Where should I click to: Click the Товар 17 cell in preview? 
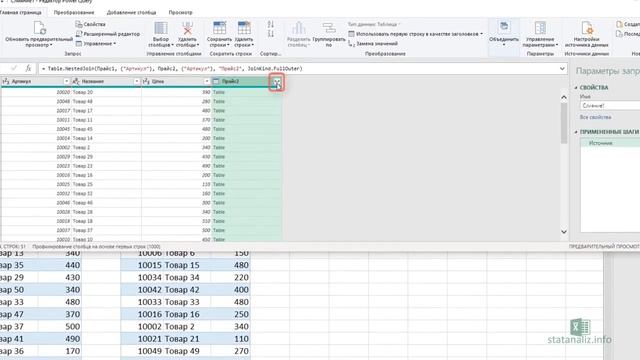click(106, 111)
